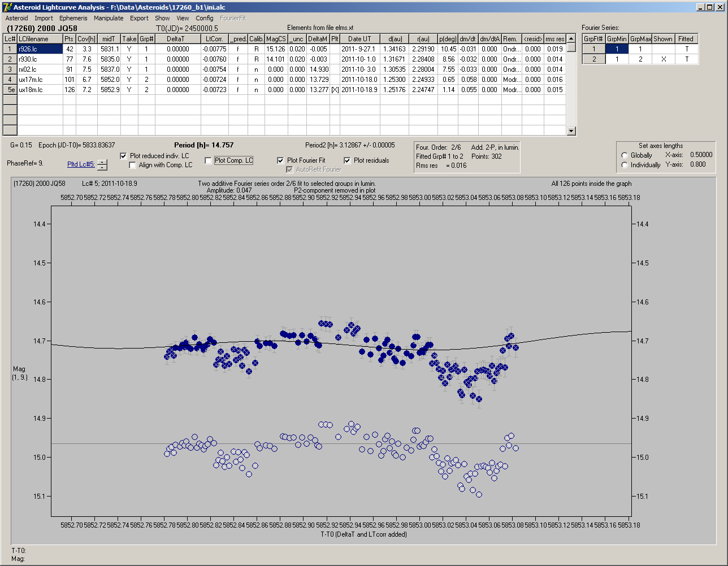Click the MagCS column header
The image size is (728, 566).
pyautogui.click(x=276, y=39)
